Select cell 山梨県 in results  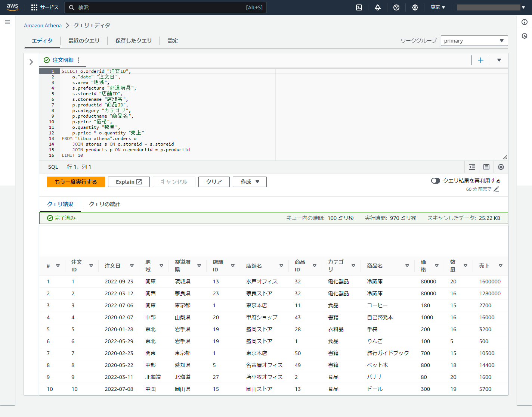tap(183, 317)
